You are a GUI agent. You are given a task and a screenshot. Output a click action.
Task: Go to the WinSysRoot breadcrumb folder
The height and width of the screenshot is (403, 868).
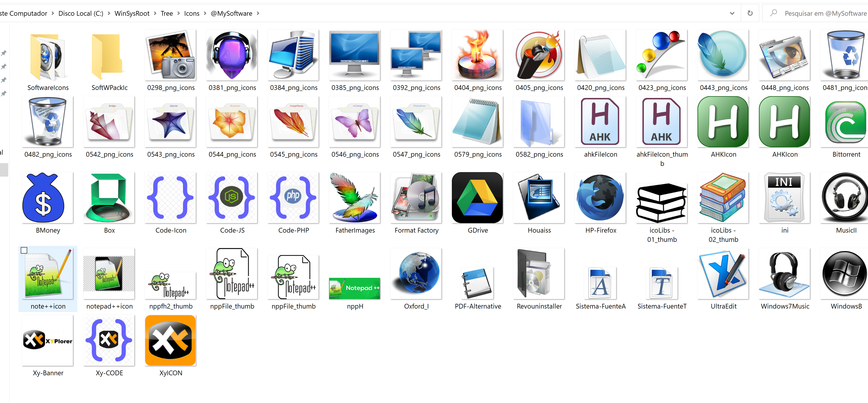132,13
